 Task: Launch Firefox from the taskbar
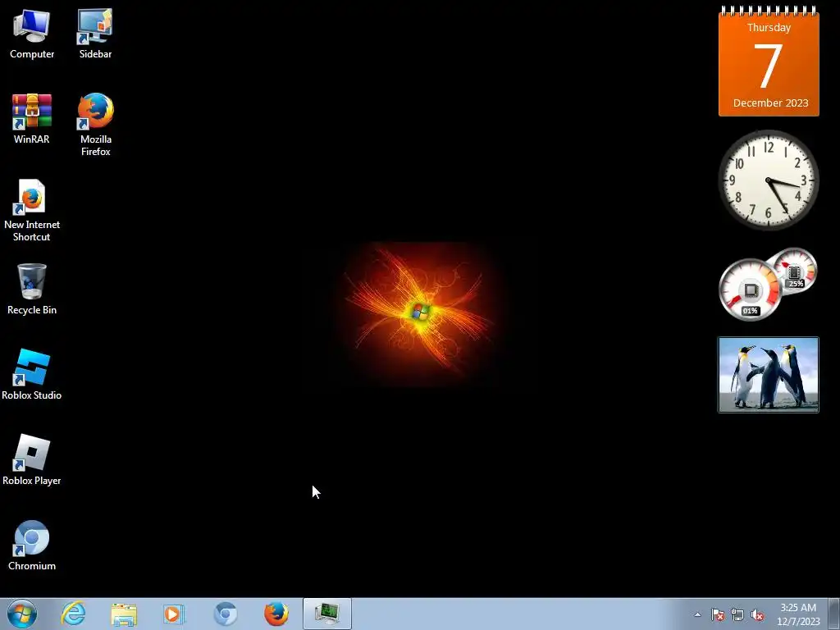tap(276, 614)
